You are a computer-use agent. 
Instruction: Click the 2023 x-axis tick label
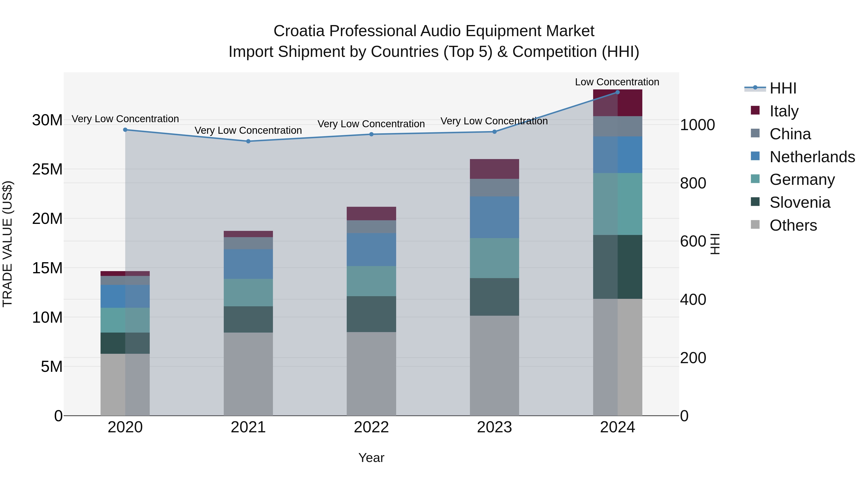coord(494,427)
